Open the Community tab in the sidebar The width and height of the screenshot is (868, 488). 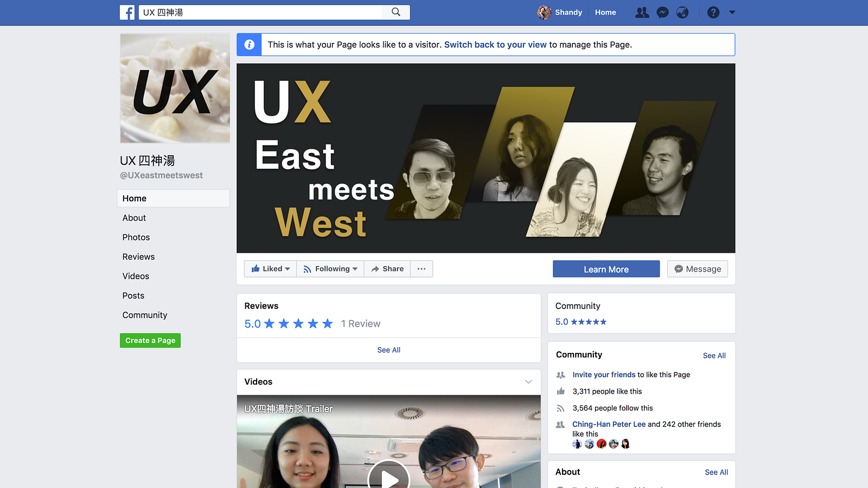point(145,316)
